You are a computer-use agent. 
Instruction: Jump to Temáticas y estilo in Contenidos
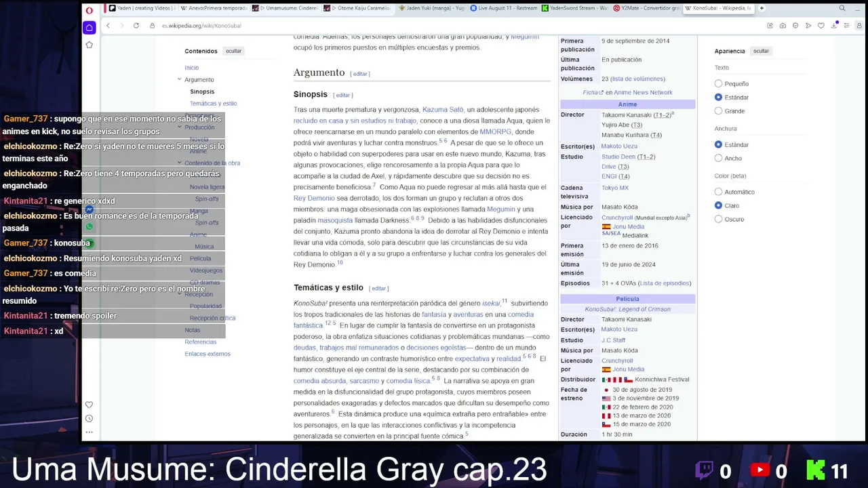point(214,104)
